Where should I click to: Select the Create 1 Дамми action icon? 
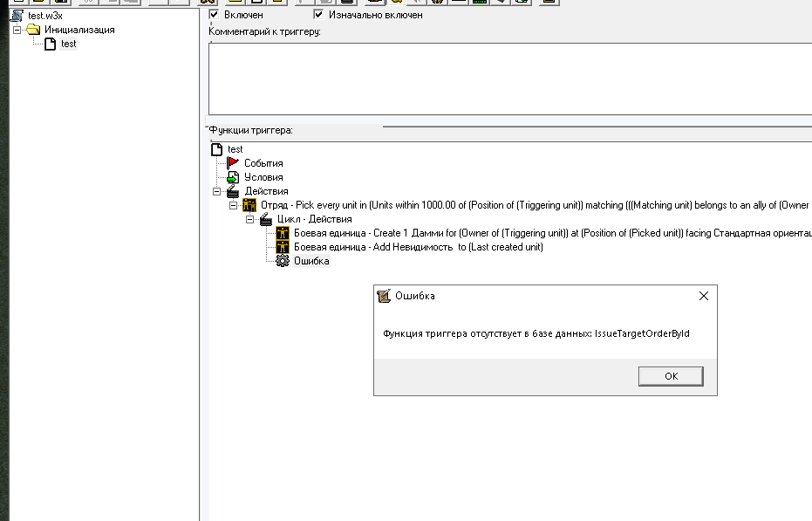(x=283, y=233)
